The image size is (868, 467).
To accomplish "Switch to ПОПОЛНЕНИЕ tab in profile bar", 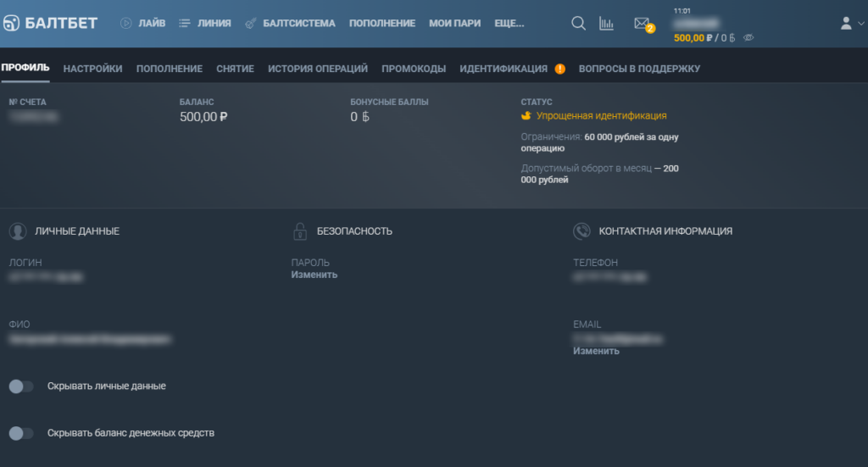I will tap(170, 69).
